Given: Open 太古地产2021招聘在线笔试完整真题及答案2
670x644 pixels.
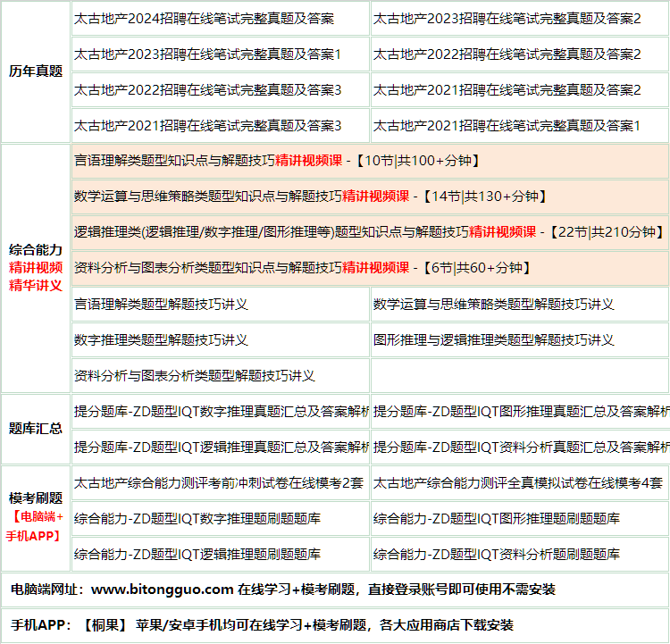Looking at the screenshot, I should click(507, 90).
